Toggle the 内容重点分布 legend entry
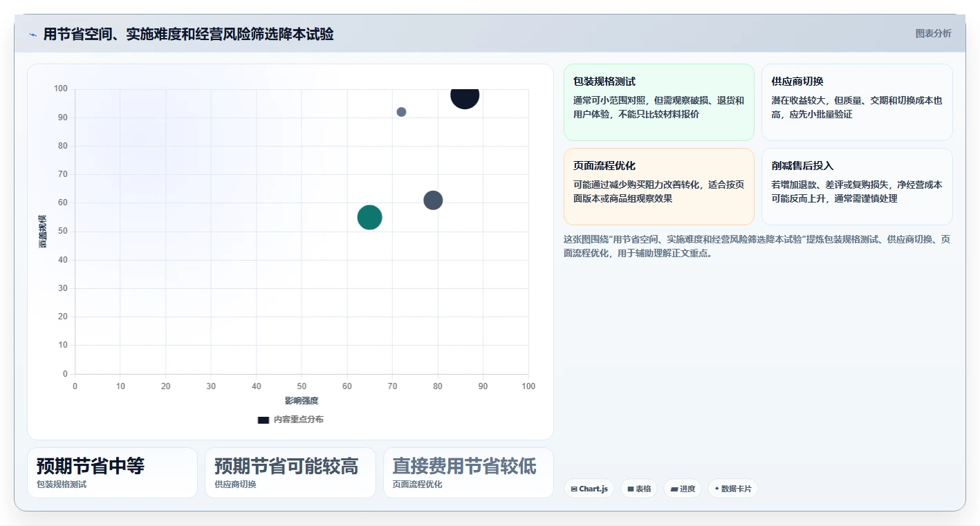Image resolution: width=980 pixels, height=526 pixels. 290,420
